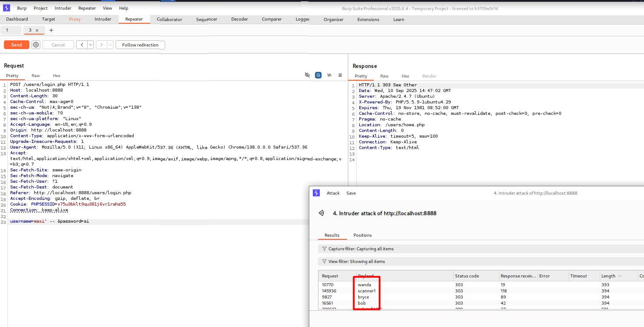Select the scanner1 payload row
The image size is (644, 327).
pyautogui.click(x=481, y=291)
